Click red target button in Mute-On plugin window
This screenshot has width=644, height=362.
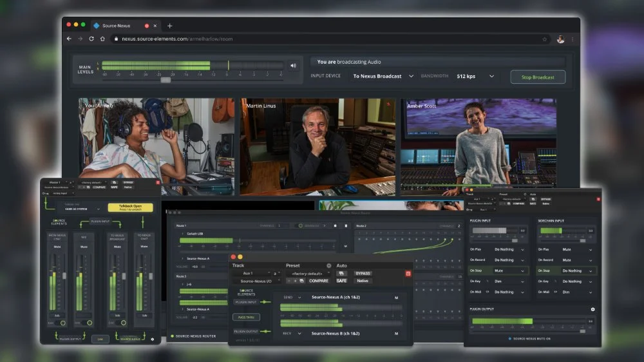coord(598,199)
